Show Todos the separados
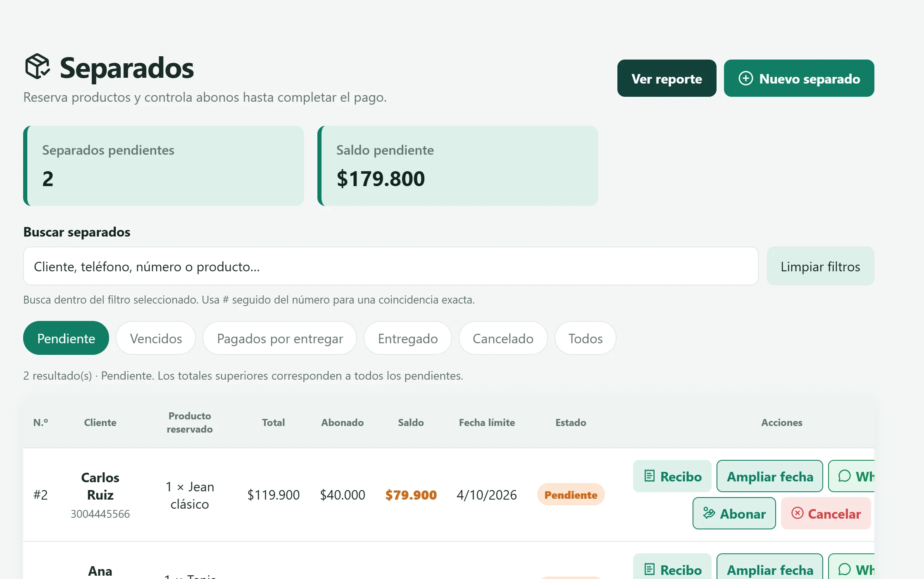The image size is (924, 579). (585, 338)
